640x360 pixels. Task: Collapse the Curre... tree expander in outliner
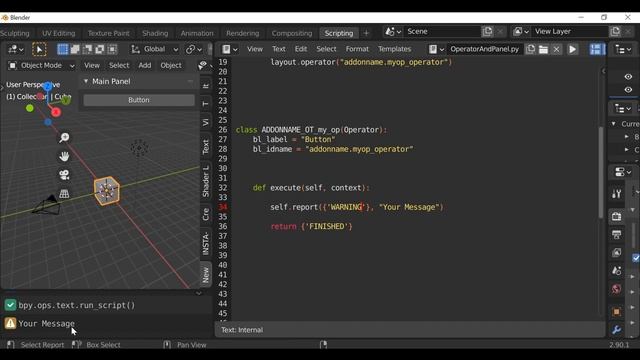613,124
